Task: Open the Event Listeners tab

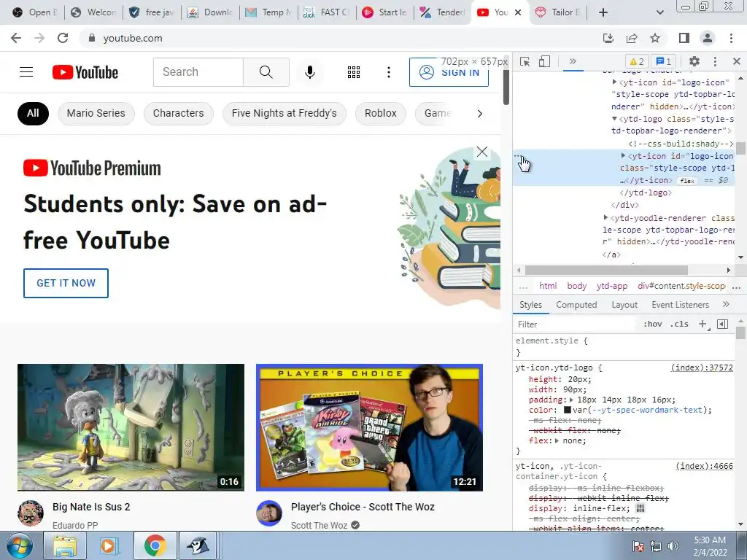Action: coord(681,305)
